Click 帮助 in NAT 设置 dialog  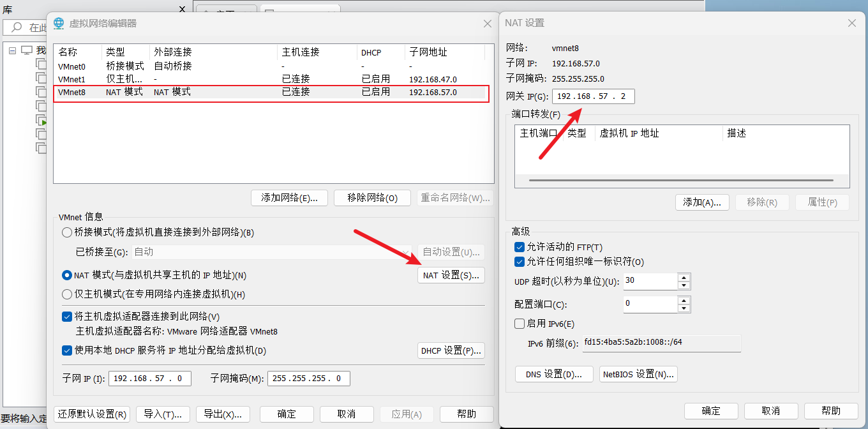coord(831,410)
